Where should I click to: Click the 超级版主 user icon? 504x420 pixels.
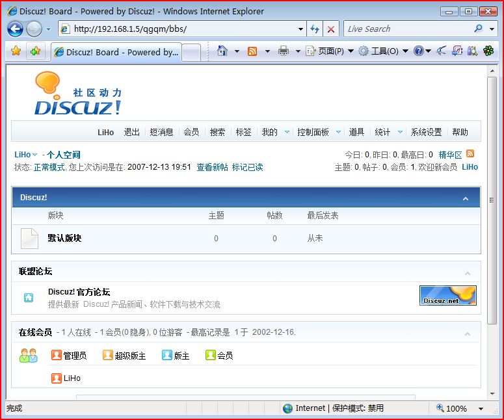coord(108,355)
